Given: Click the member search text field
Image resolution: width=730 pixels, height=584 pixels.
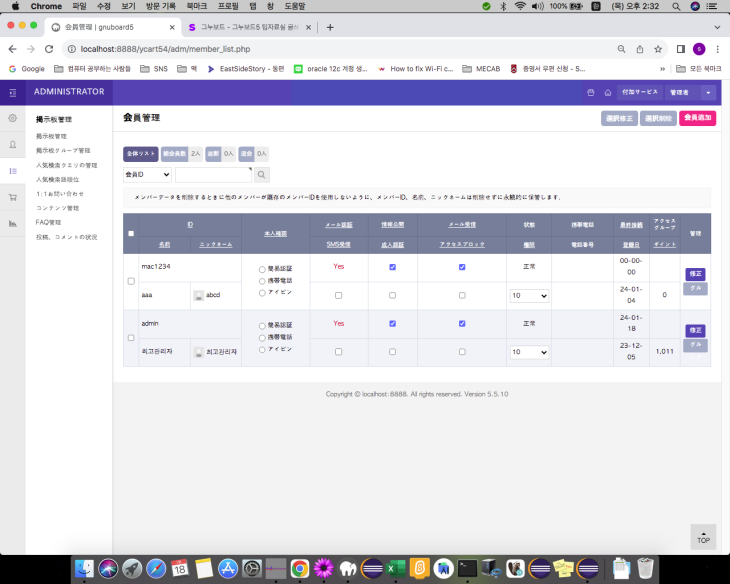Looking at the screenshot, I should click(213, 175).
